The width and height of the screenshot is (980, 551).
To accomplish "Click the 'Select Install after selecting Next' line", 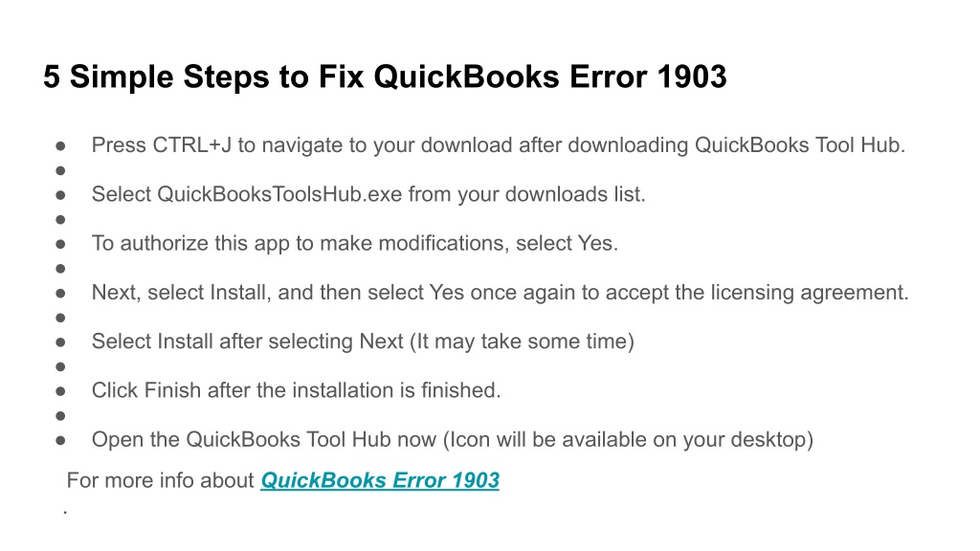I will point(363,342).
